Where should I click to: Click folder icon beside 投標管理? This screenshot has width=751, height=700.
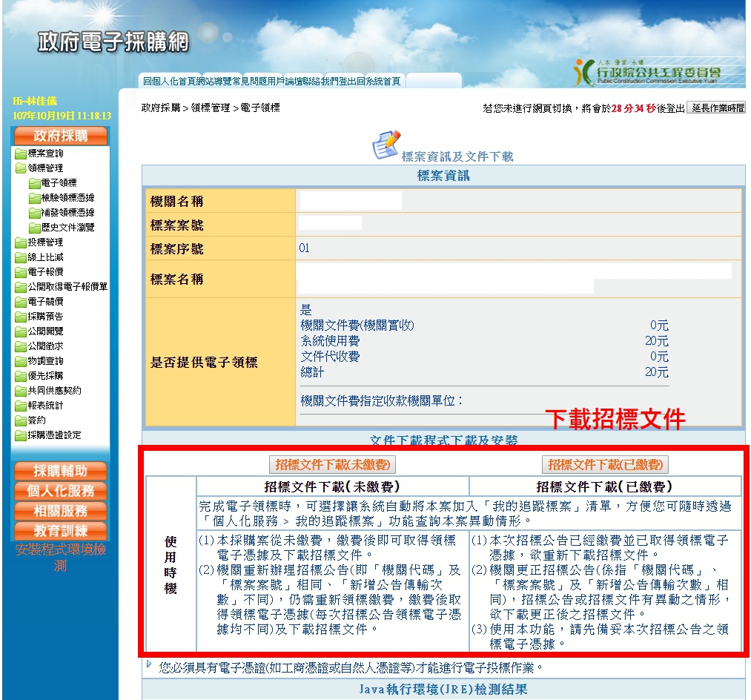[x=21, y=242]
